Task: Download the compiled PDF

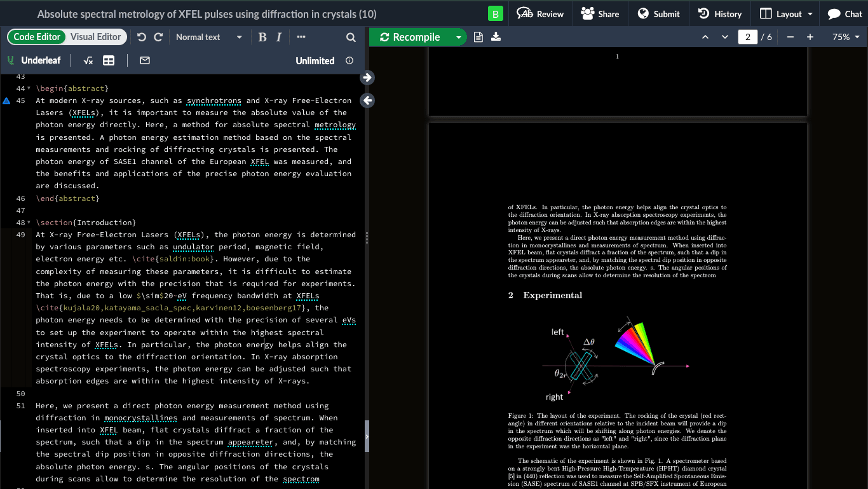Action: [496, 37]
